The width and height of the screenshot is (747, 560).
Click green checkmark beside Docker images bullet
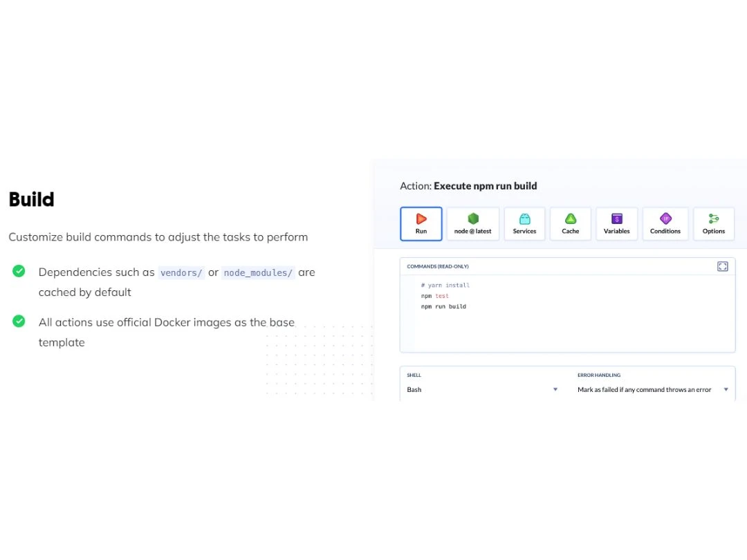point(19,321)
